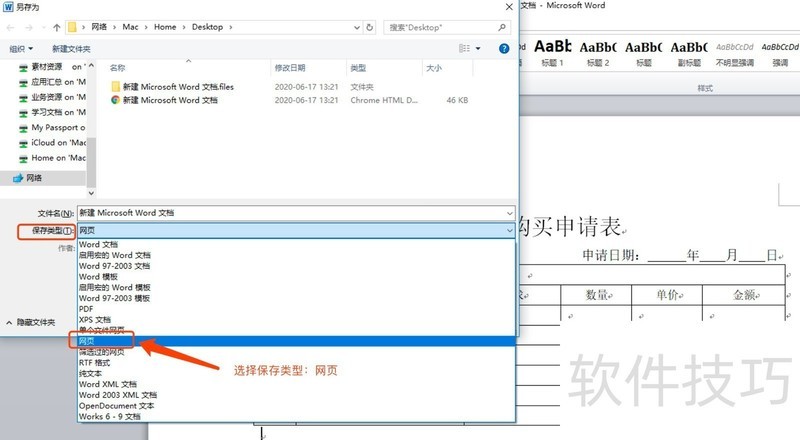This screenshot has width=800, height=440.
Task: Choose Word XML 文档 save type
Action: pos(296,384)
